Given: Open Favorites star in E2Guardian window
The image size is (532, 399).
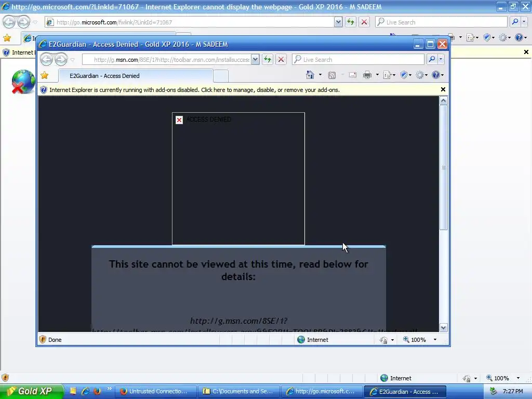Looking at the screenshot, I should pos(45,75).
